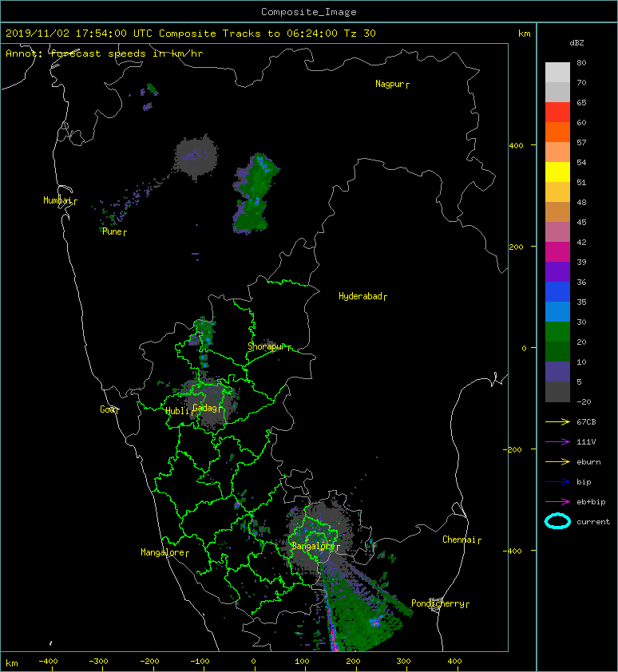
Task: Click the 400 km mark on vertical axis
Action: tap(517, 146)
